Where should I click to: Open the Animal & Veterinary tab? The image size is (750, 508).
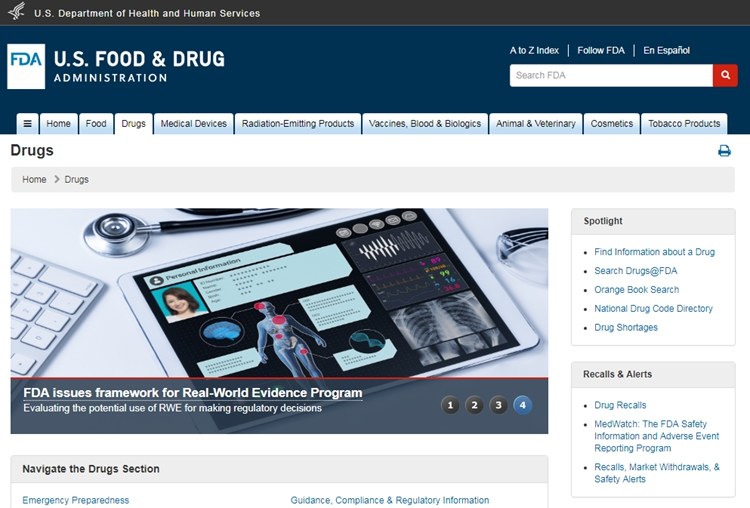[536, 124]
